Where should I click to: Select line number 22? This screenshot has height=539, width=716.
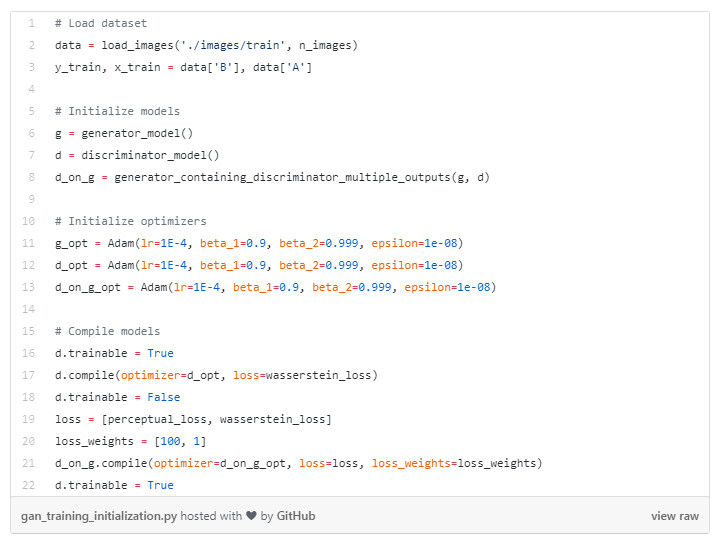click(30, 485)
